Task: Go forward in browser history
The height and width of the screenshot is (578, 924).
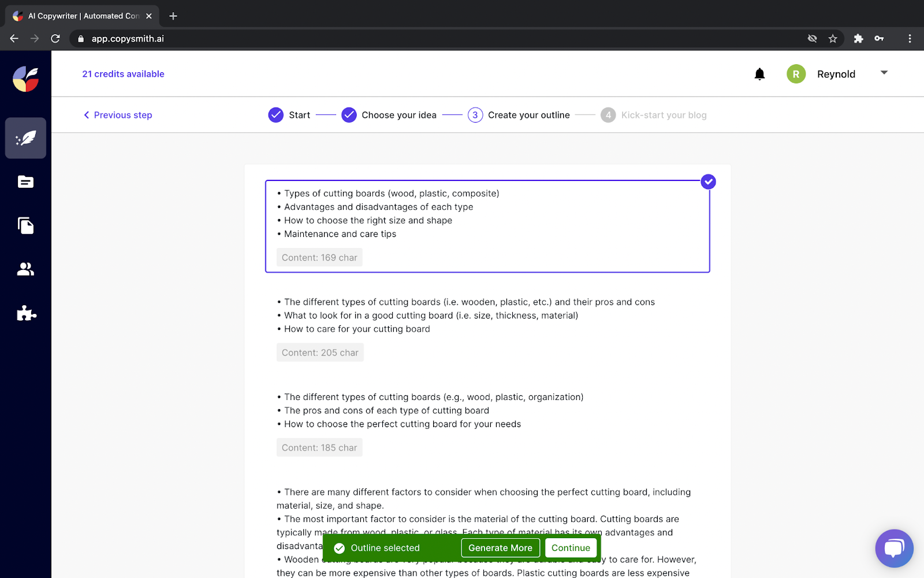Action: (x=35, y=39)
